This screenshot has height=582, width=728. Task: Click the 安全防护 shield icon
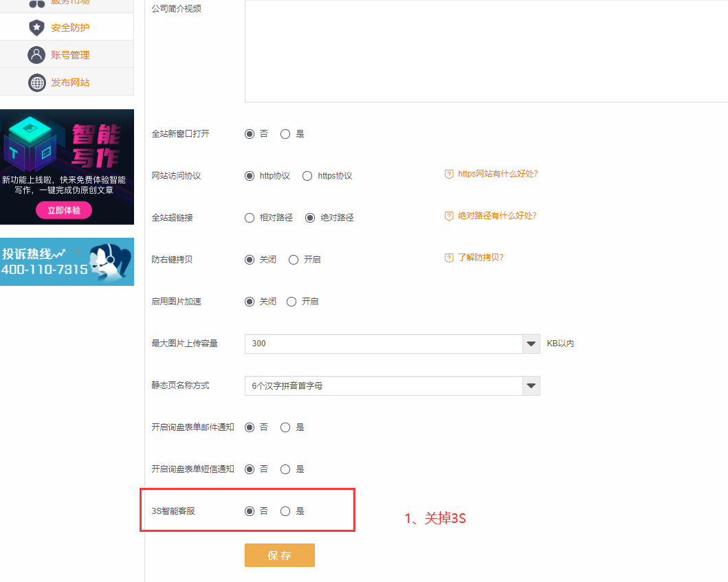tap(36, 27)
